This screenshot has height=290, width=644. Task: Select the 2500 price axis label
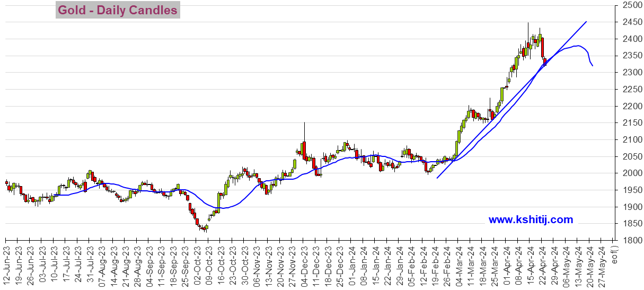pos(632,5)
